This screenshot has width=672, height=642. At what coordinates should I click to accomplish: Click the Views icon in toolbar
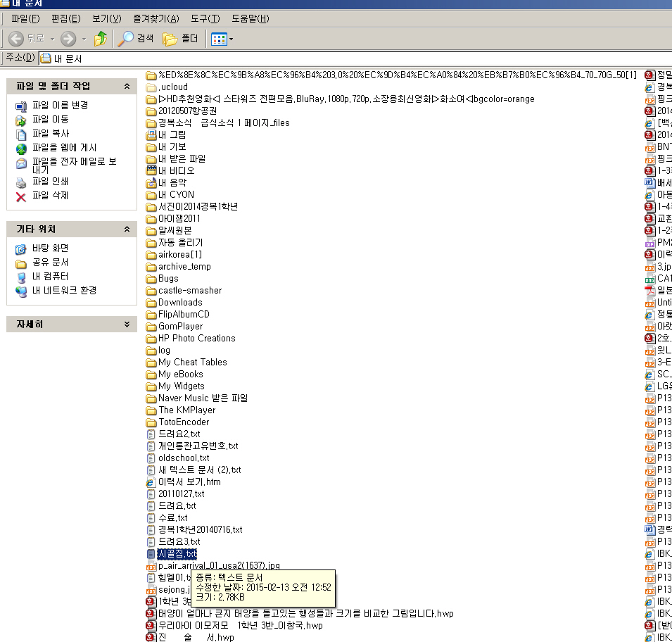click(219, 39)
